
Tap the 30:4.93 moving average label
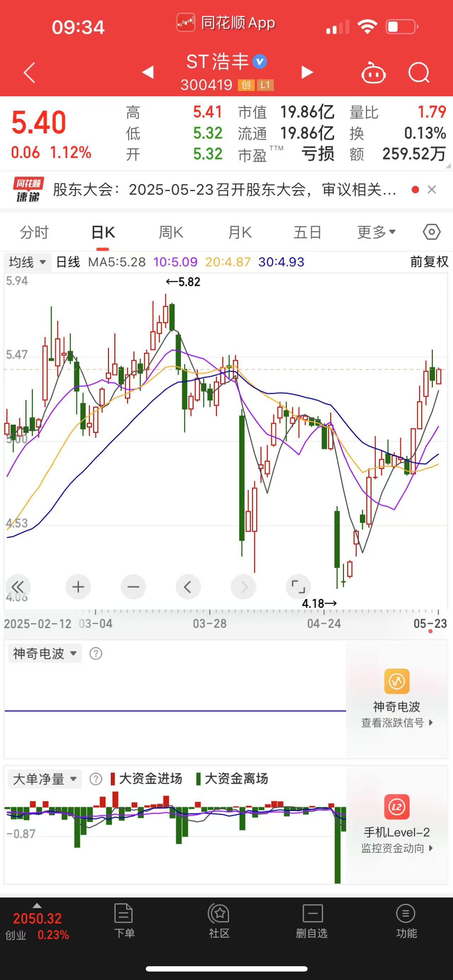coord(281,262)
